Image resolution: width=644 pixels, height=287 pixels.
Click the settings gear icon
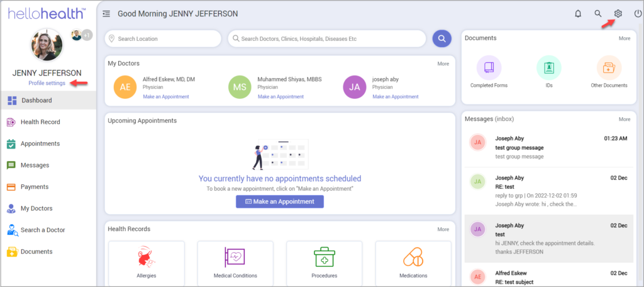[x=618, y=14]
